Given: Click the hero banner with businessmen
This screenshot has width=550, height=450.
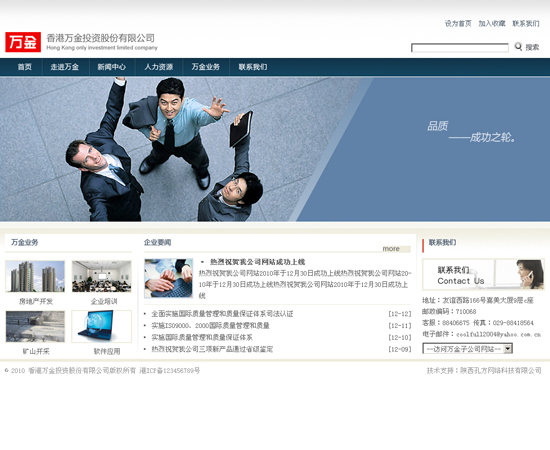Looking at the screenshot, I should (x=275, y=149).
